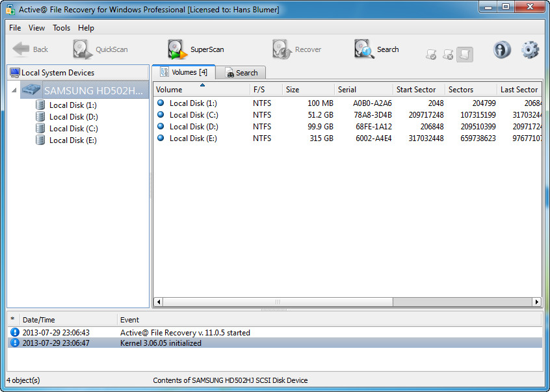
Task: Click the disk icon beside Local Disk (E:) in tree
Action: (40, 140)
